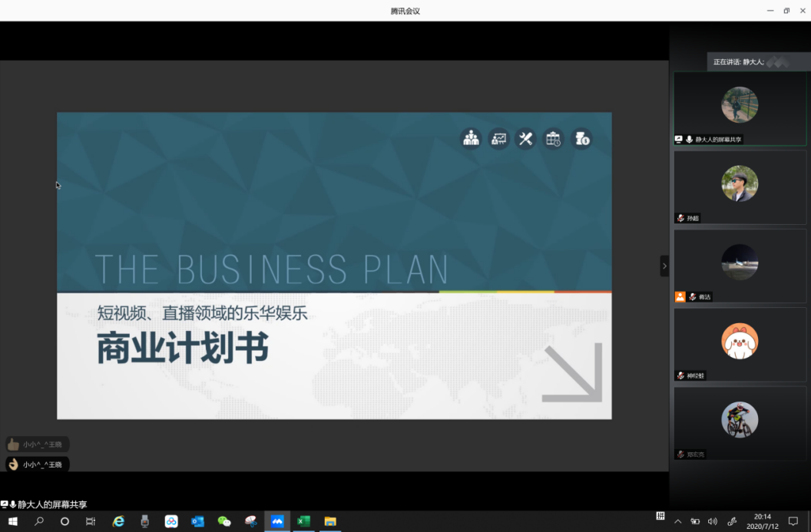The image size is (811, 532).
Task: Click the crossed tools icon on the slide
Action: (x=525, y=138)
